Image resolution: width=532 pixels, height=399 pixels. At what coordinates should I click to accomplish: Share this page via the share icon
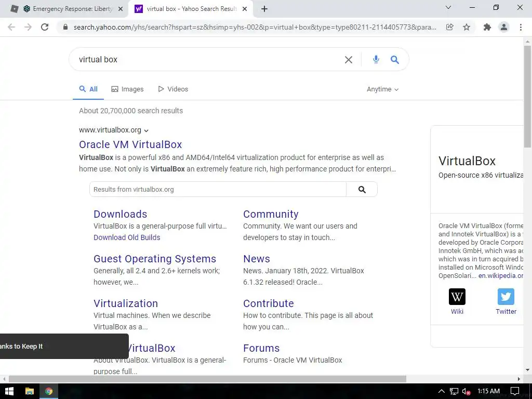tap(449, 27)
